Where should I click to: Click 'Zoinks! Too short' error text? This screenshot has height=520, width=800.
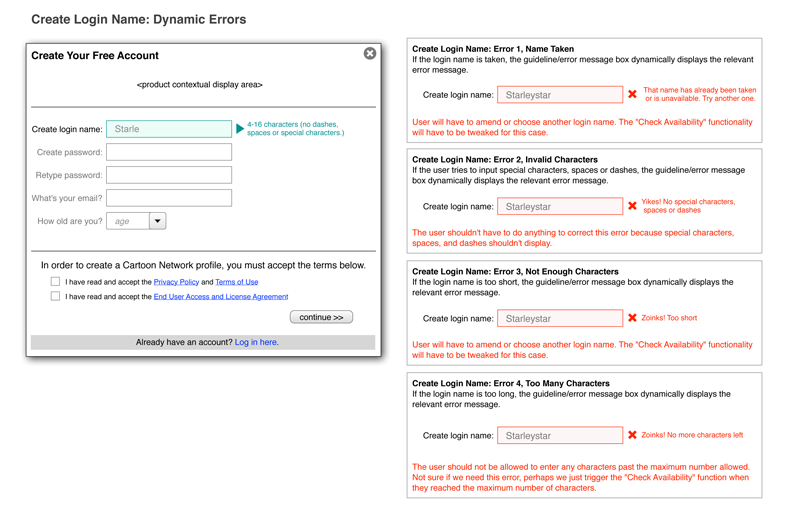(x=669, y=317)
